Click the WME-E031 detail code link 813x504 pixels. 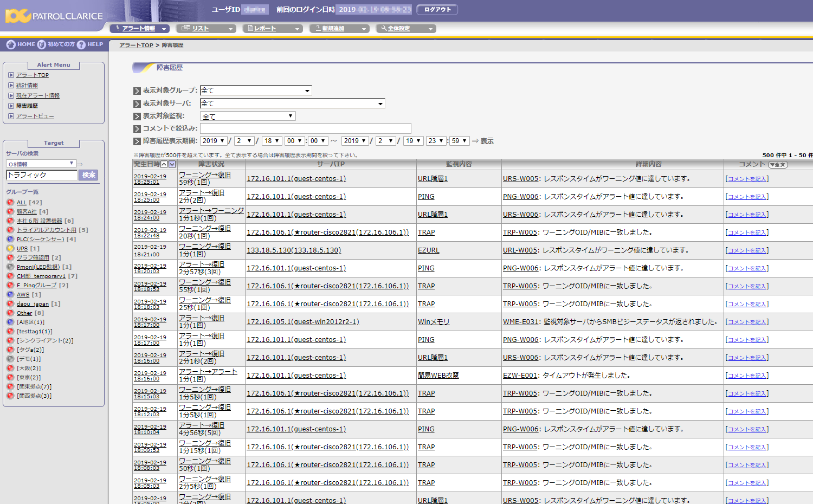pyautogui.click(x=521, y=322)
